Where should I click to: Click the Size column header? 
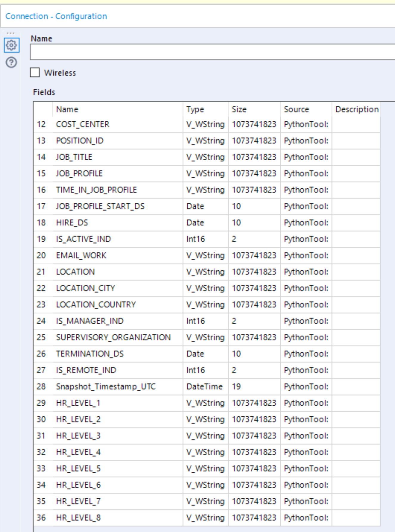[239, 109]
